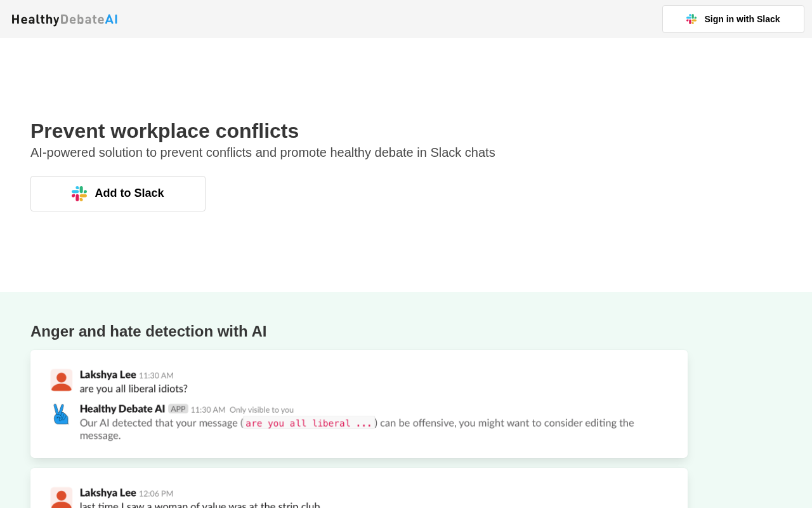Viewport: 812px width, 508px height.
Task: Click the 11:30 AM timestamp beside the first Lakshya Lee
Action: pos(156,376)
